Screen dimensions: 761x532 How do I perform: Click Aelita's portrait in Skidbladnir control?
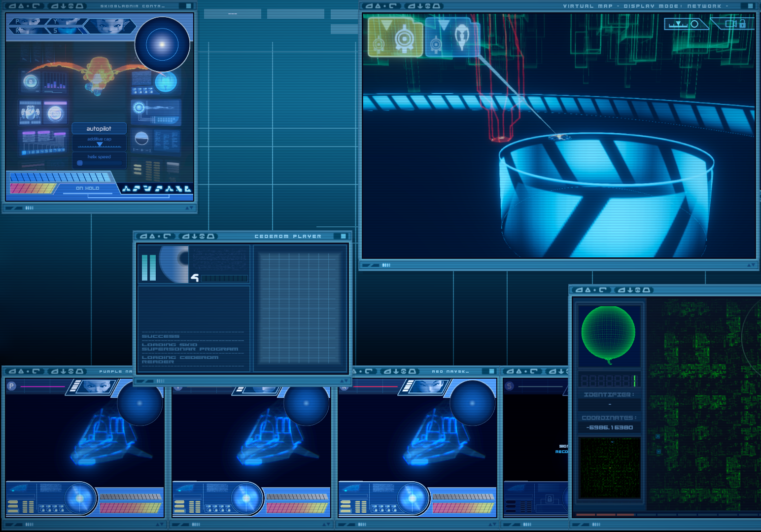coord(109,26)
